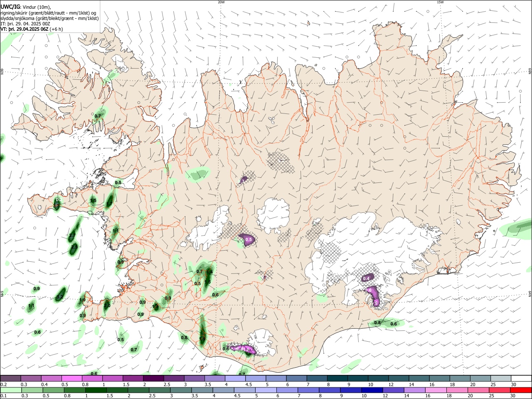The image size is (532, 399).
Task: Select the red swatch labeled 25 in the bottom row
Action: pos(499,390)
